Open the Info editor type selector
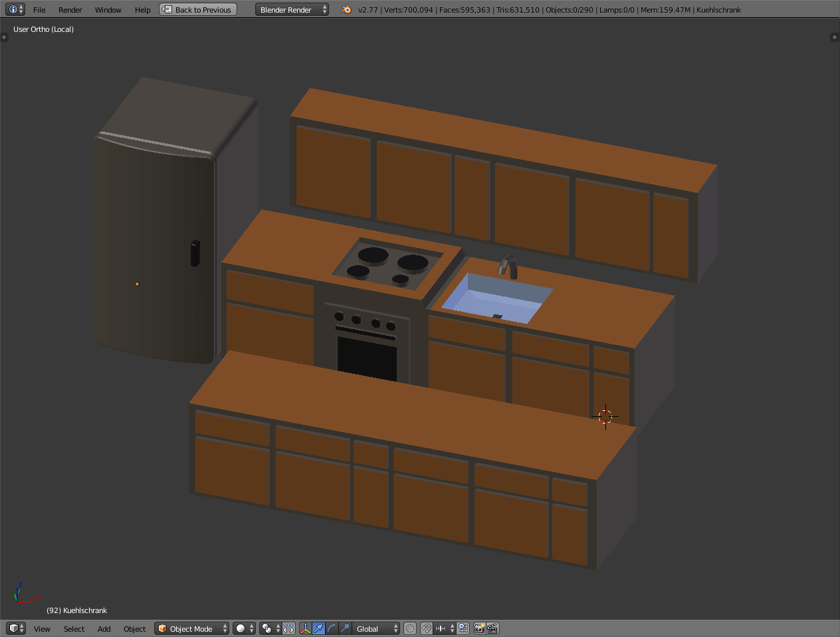 15,9
